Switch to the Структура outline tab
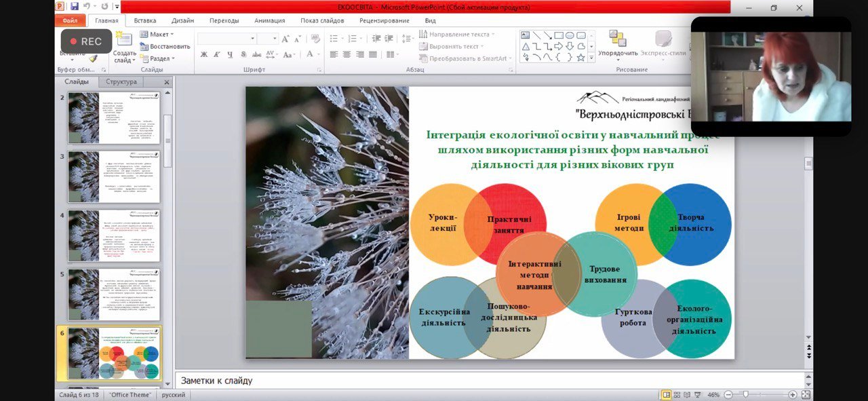 click(121, 81)
